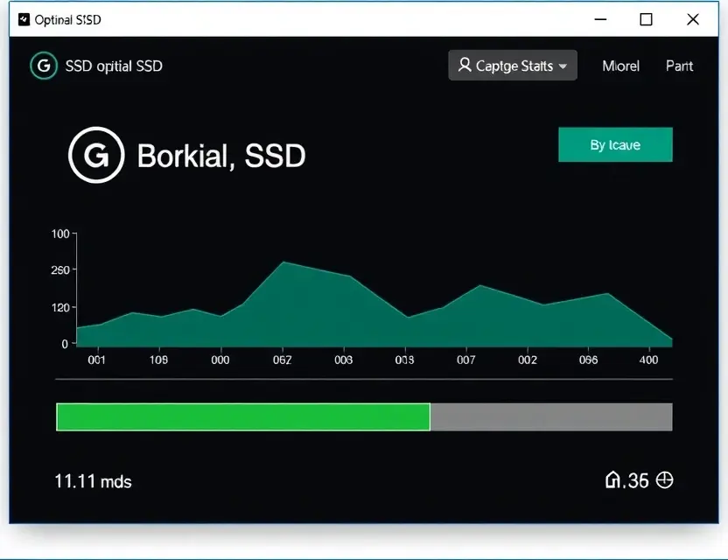
Task: Click the Optinal SISD window title text
Action: (x=67, y=20)
